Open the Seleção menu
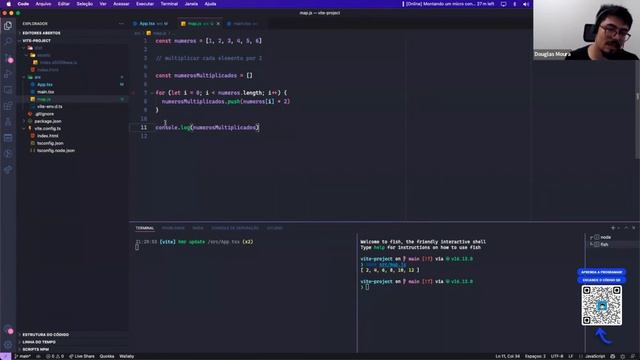Viewport: 640px width, 360px height. click(84, 4)
